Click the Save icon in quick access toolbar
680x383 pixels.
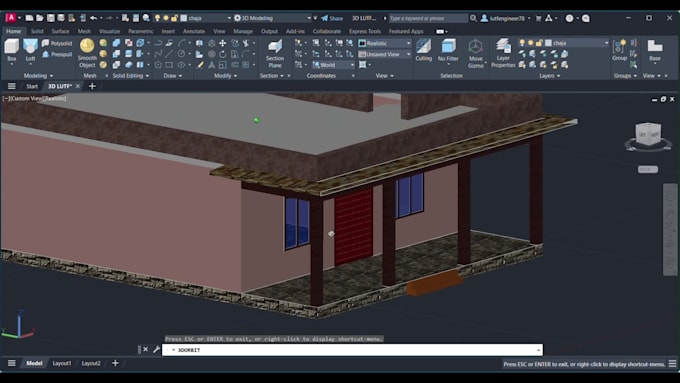(x=51, y=18)
